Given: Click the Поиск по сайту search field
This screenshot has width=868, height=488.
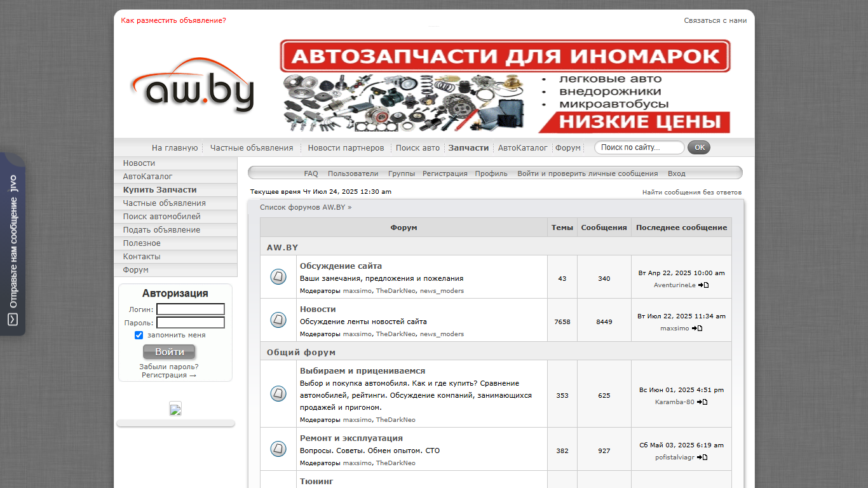Looking at the screenshot, I should pos(639,147).
